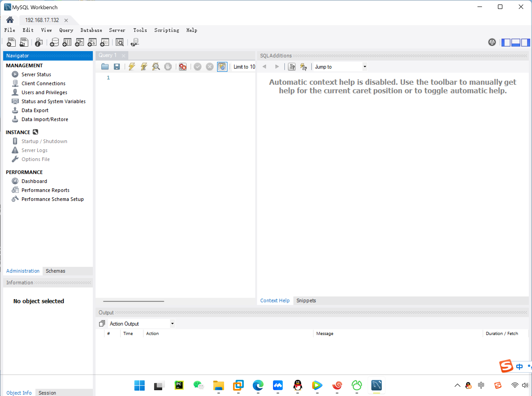Click the explain query magnifier icon
This screenshot has width=532, height=396.
(156, 67)
